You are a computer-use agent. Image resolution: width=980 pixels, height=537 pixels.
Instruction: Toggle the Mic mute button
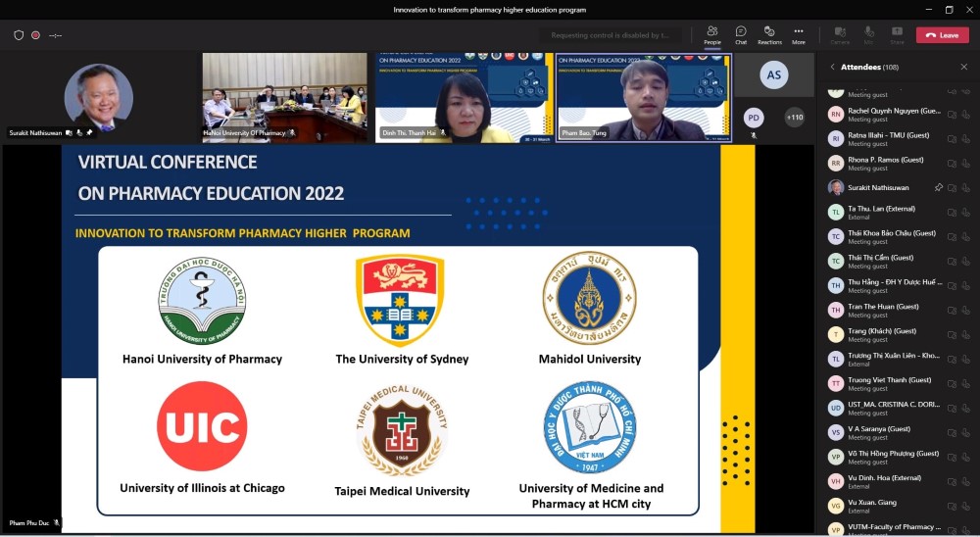868,34
